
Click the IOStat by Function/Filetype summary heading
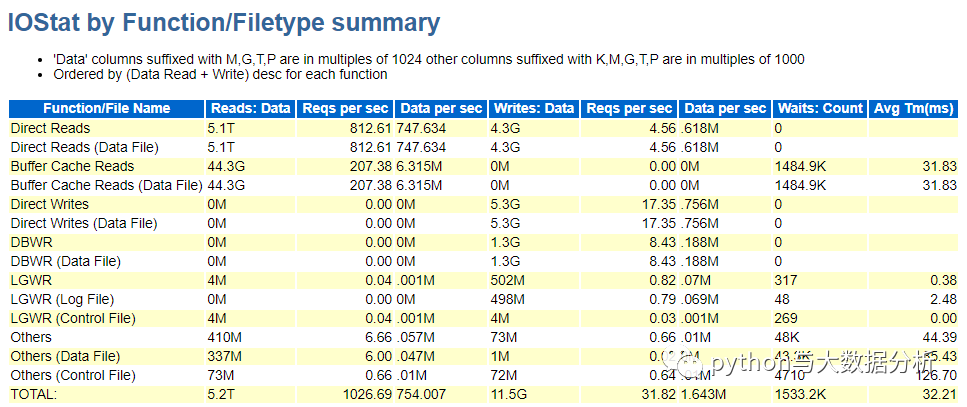pos(223,23)
